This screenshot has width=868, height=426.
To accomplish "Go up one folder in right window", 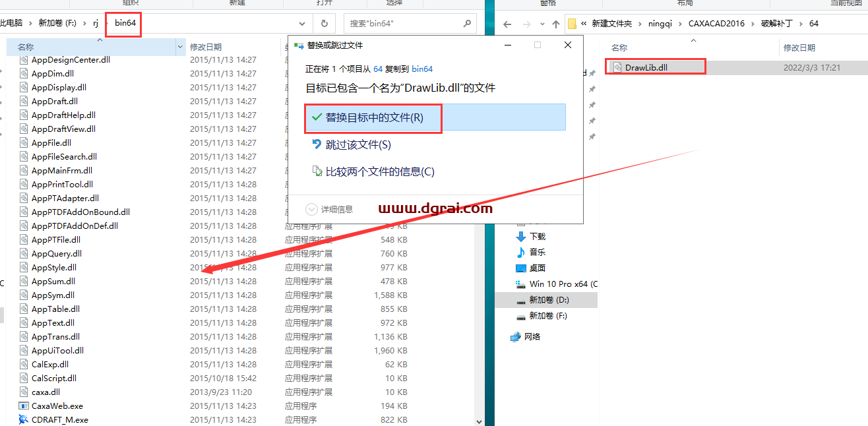I will pos(556,24).
